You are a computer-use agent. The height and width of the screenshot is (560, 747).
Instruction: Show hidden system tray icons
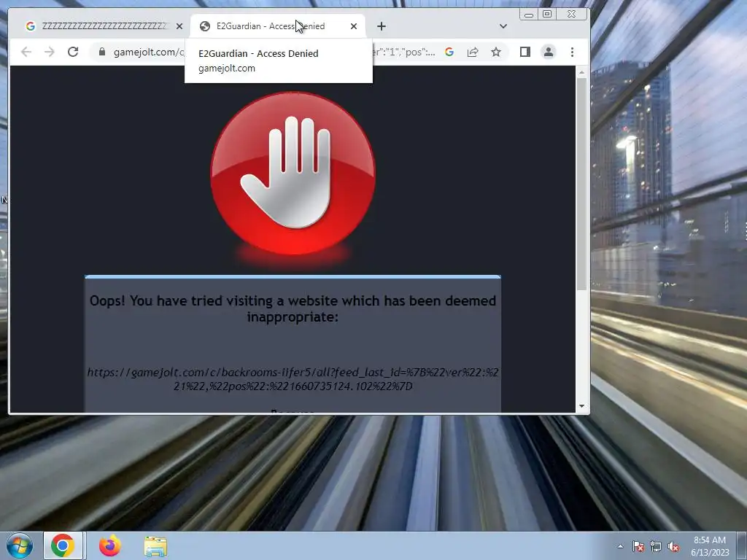click(x=620, y=546)
